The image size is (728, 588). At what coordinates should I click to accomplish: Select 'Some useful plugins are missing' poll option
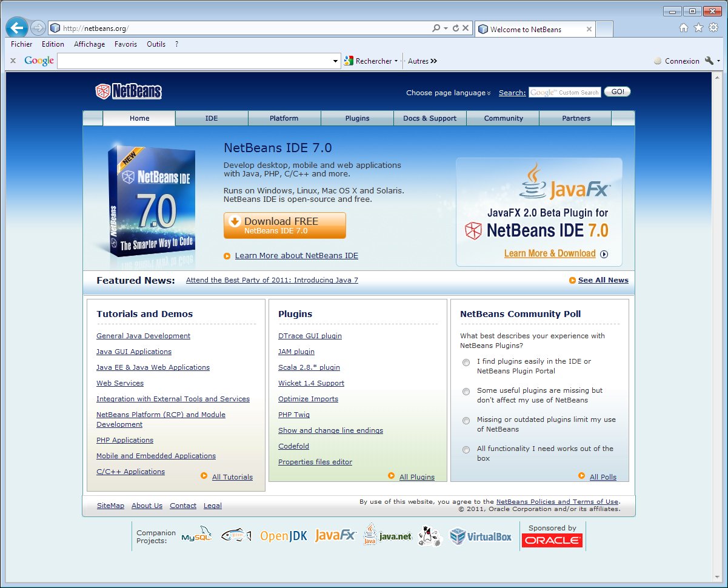(x=466, y=392)
